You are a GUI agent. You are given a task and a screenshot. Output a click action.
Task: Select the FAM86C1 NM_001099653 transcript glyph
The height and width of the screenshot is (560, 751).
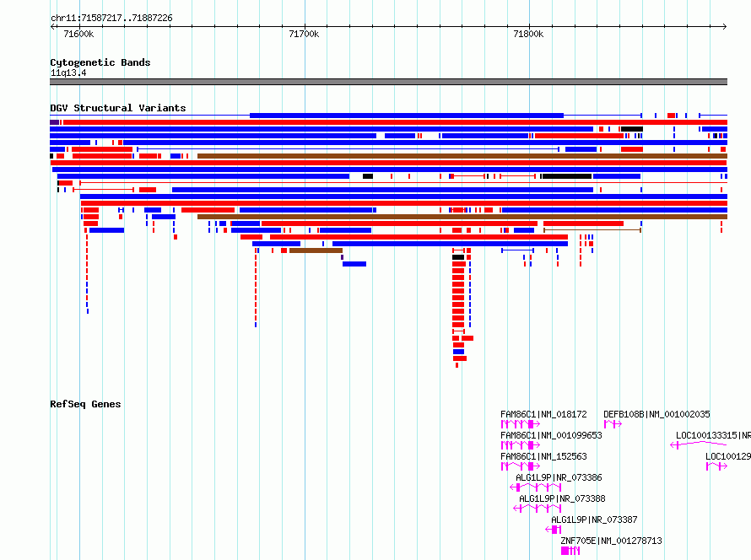pos(520,445)
